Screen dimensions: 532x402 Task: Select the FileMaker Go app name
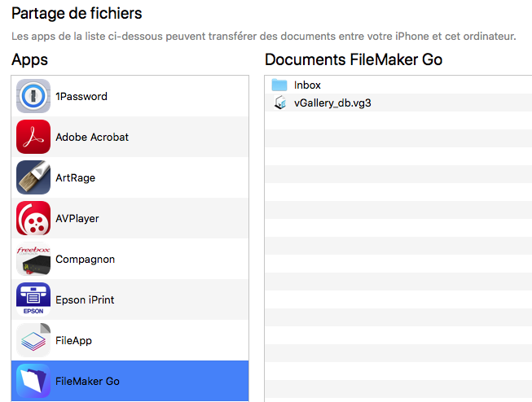click(88, 381)
